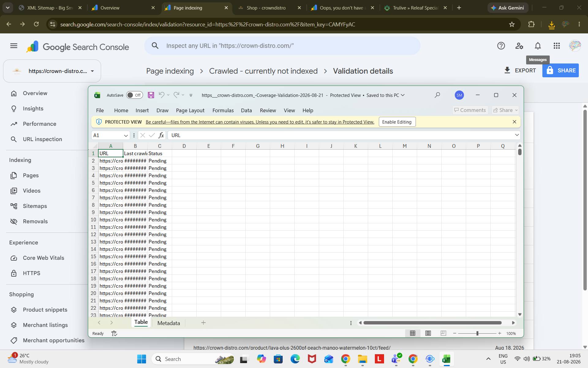588x368 pixels.
Task: Switch to Page Layout view icon
Action: (x=428, y=333)
